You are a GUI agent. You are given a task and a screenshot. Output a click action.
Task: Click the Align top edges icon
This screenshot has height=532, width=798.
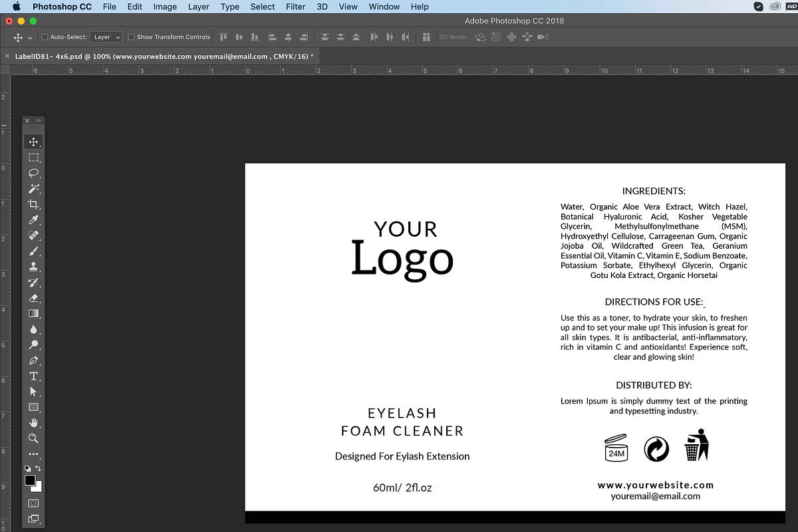click(x=223, y=37)
